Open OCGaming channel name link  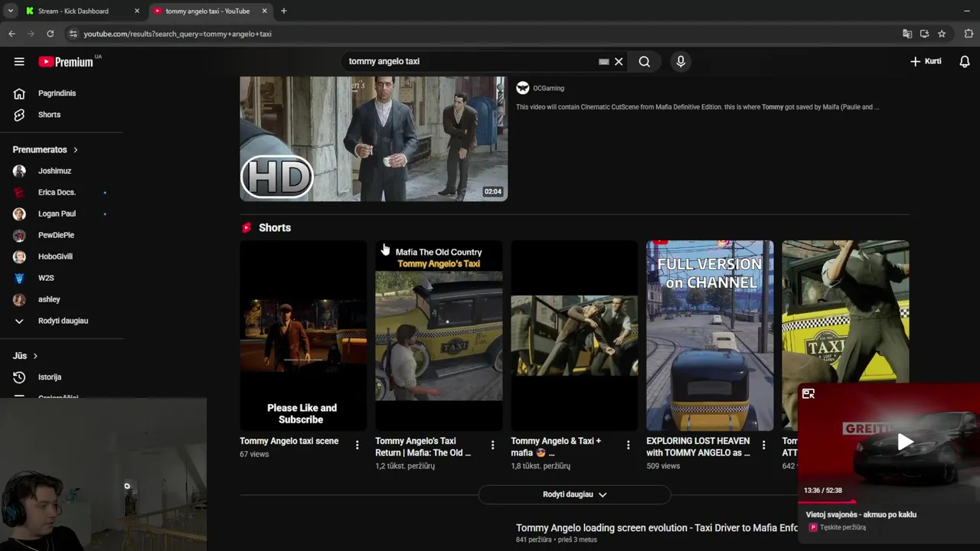tap(548, 88)
